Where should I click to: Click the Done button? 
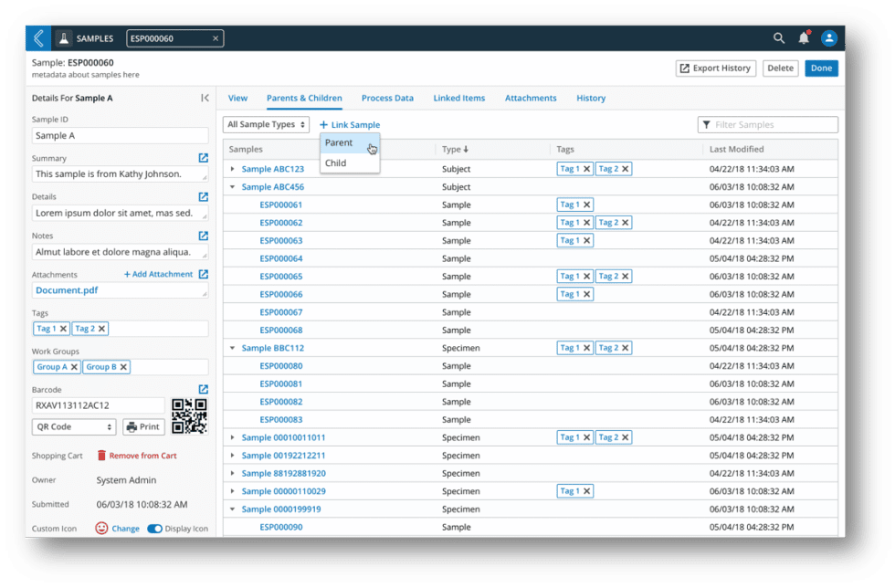tap(821, 68)
